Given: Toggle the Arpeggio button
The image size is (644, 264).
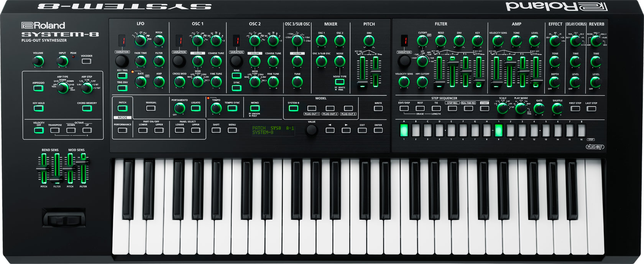Looking at the screenshot, I should (x=38, y=88).
